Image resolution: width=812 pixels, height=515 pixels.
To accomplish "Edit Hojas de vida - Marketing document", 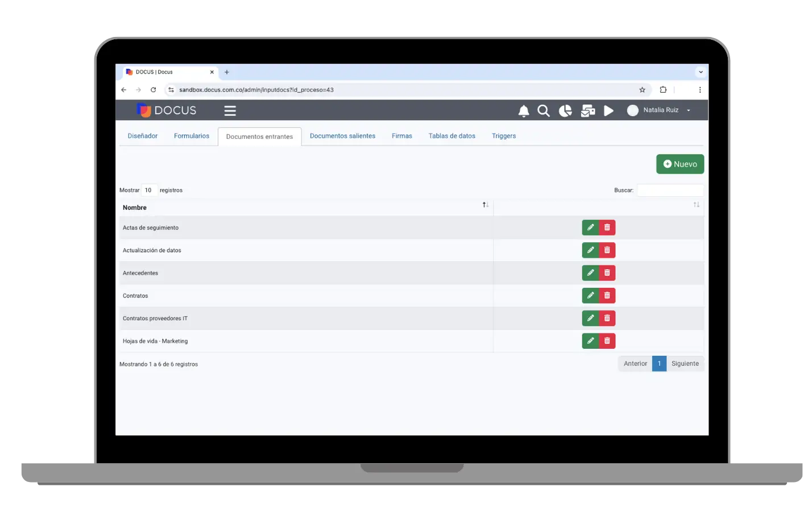I will pyautogui.click(x=590, y=341).
